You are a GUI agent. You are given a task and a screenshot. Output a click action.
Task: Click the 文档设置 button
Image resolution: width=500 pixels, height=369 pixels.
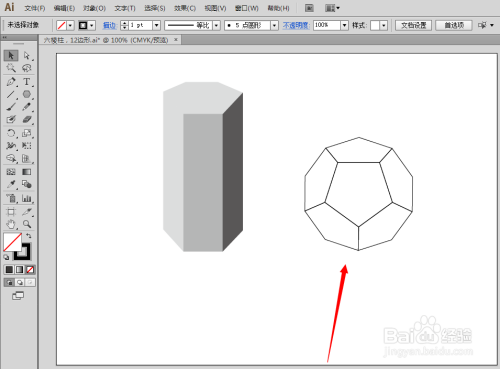(413, 25)
